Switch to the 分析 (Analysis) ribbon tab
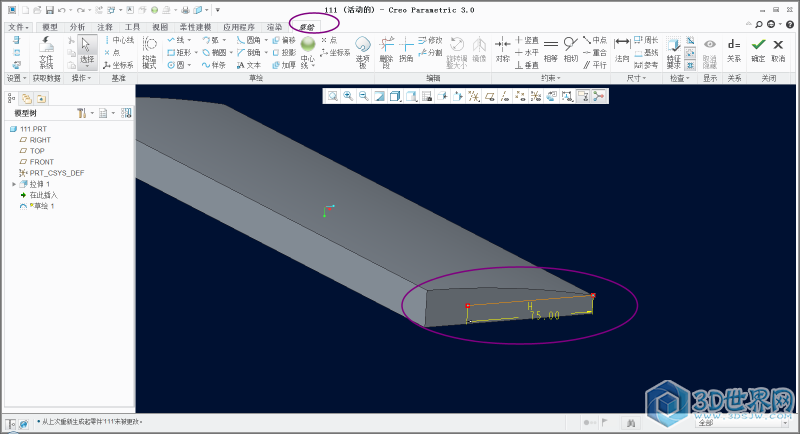The image size is (800, 434). pyautogui.click(x=78, y=27)
